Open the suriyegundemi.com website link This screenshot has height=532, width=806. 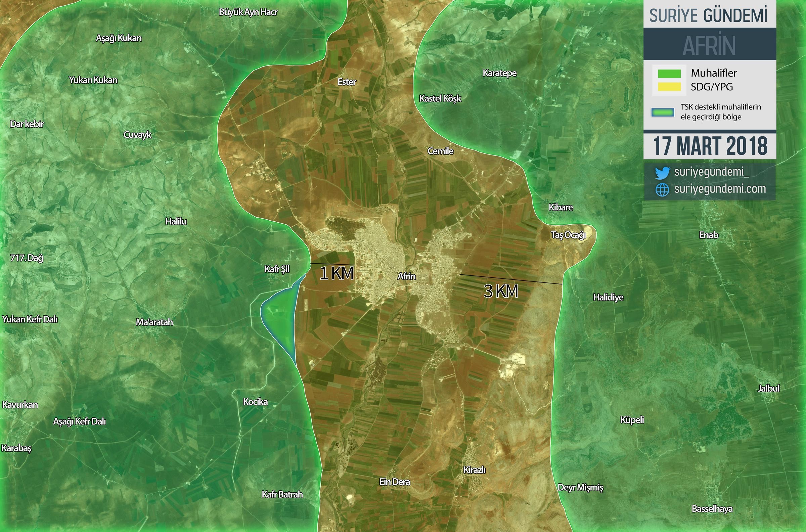pyautogui.click(x=720, y=189)
